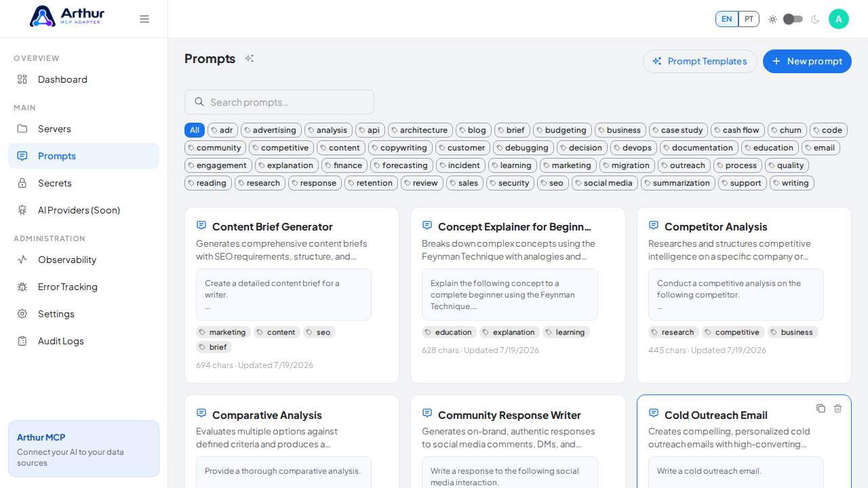Filter by the copywriting tag
The image size is (868, 488).
click(x=400, y=148)
